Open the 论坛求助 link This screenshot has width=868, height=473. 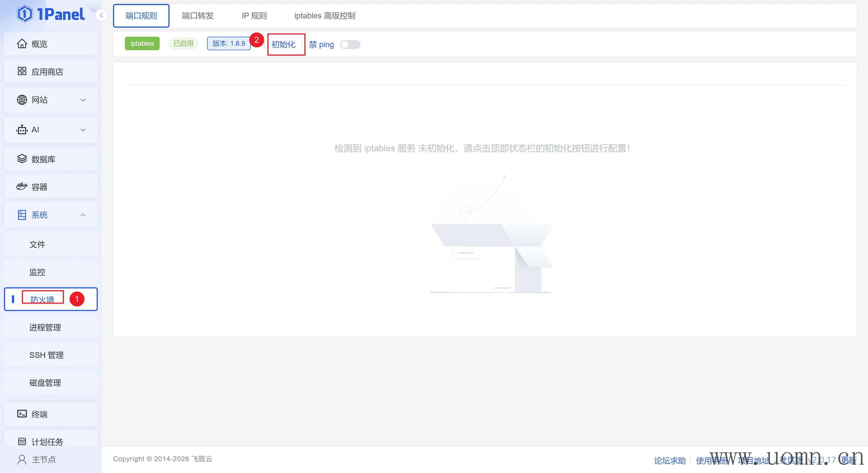click(x=670, y=461)
